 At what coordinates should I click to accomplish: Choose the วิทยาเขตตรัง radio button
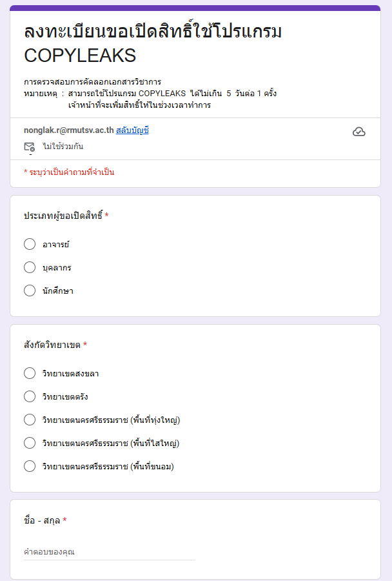click(30, 396)
